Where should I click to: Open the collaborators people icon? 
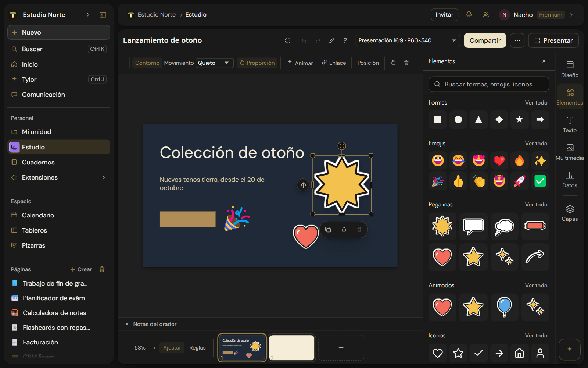(486, 14)
